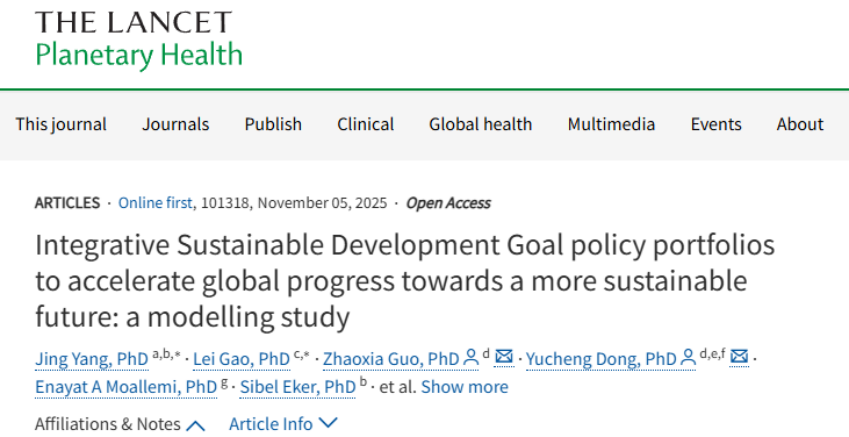The image size is (849, 437).
Task: Open the Clinical menu
Action: (365, 124)
